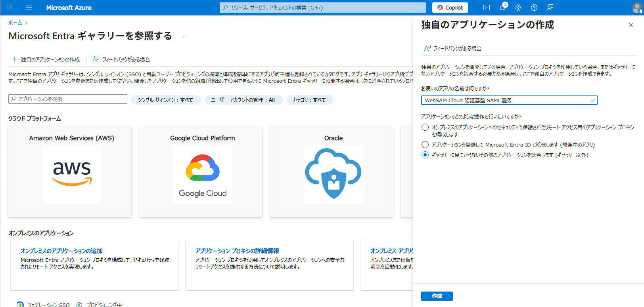Select the on-premises application proxy radio option
Viewport: 644px width, 307px height.
click(x=425, y=127)
